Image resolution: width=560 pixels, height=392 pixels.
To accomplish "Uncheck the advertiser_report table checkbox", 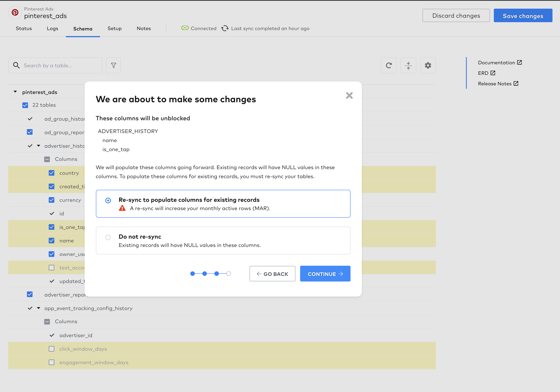I will click(x=30, y=294).
